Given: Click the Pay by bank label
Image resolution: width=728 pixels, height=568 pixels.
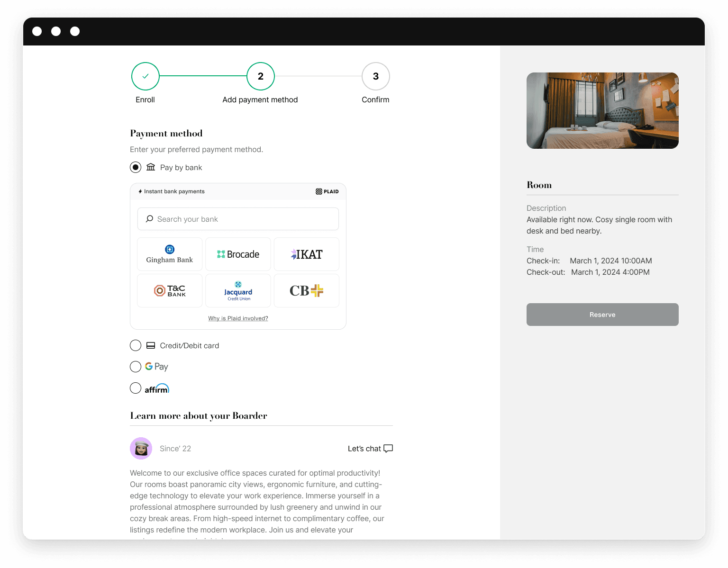Looking at the screenshot, I should 181,167.
